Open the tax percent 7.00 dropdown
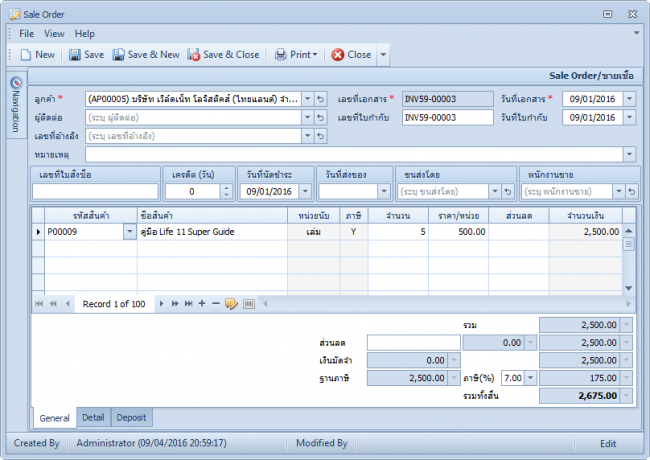 [x=531, y=378]
